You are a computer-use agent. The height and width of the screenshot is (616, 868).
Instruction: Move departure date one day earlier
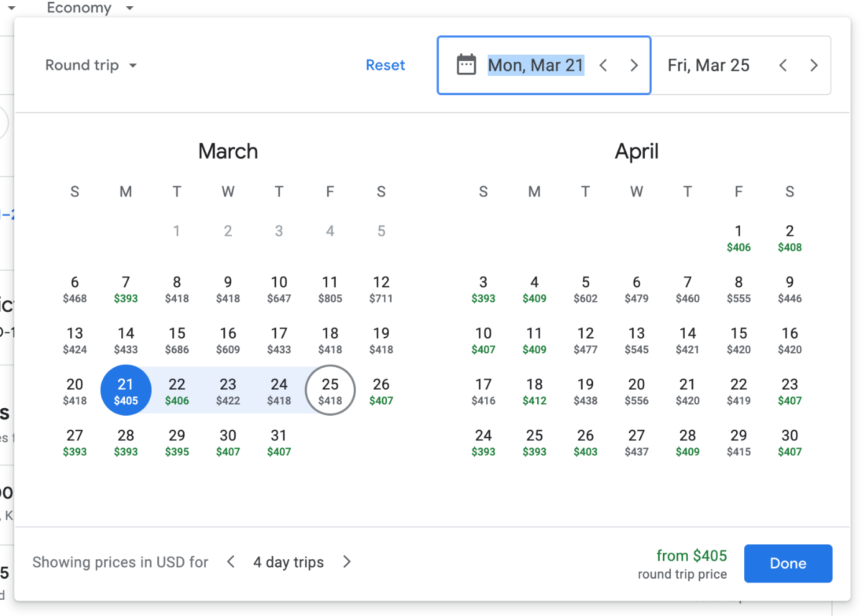(603, 65)
